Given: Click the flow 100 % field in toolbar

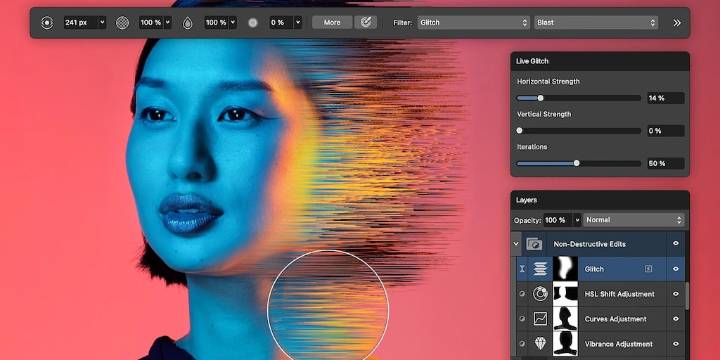Looking at the screenshot, I should click(216, 22).
